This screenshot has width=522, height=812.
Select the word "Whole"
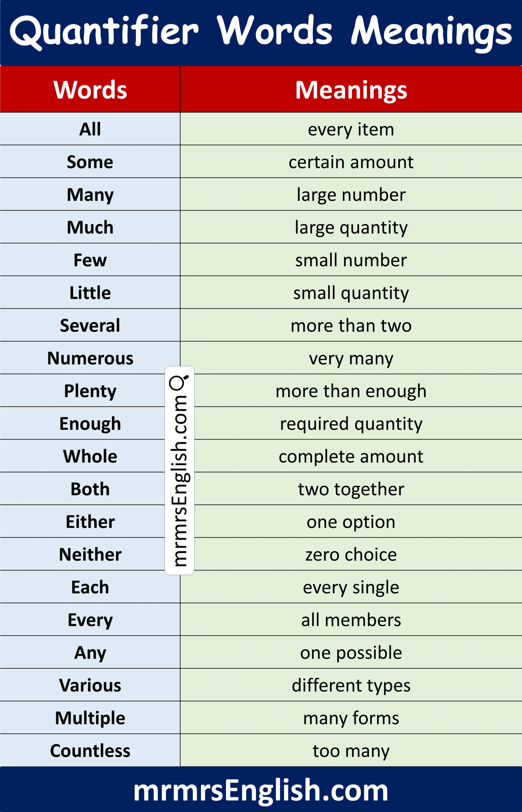90,456
